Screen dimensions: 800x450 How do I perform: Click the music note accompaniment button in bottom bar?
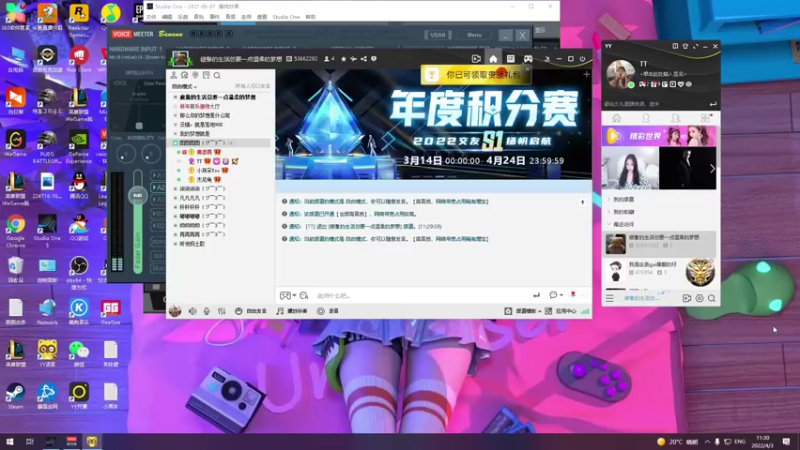click(x=292, y=311)
